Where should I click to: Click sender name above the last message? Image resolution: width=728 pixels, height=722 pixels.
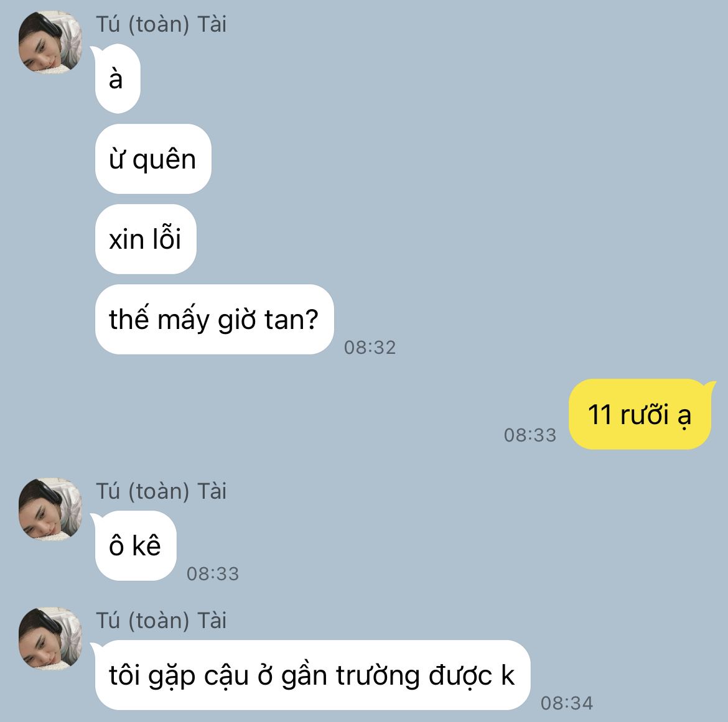pos(161,621)
